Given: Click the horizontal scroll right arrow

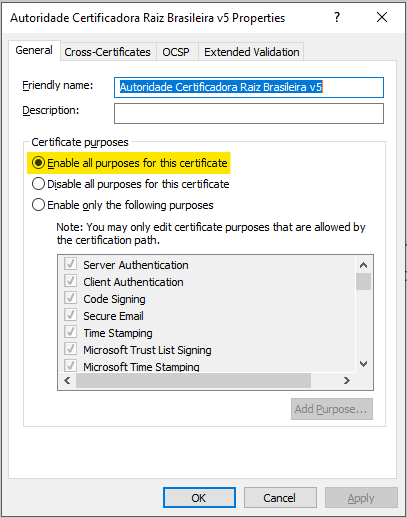Looking at the screenshot, I should pos(347,380).
